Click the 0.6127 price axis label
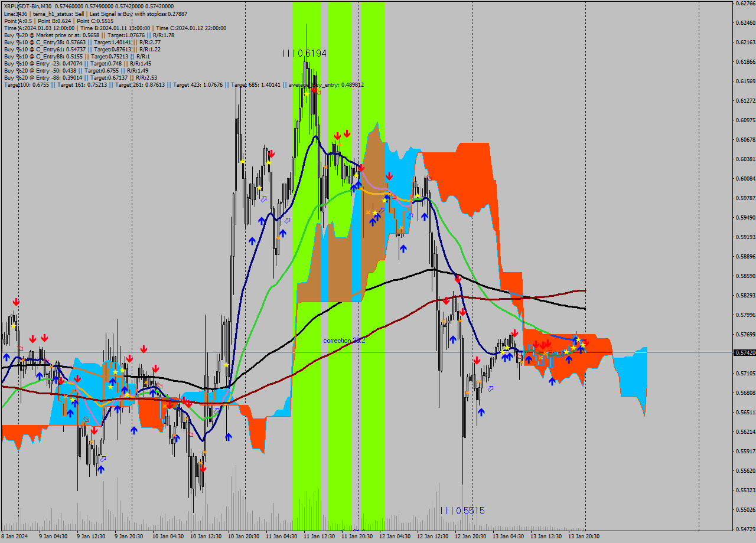The image size is (756, 543). point(745,100)
